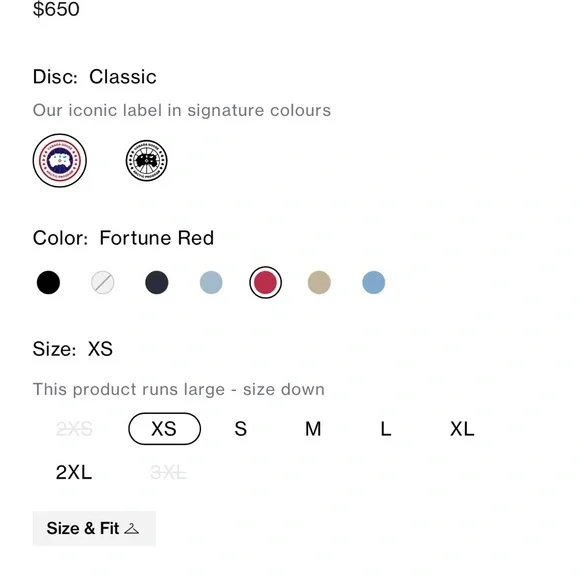Click the unavailable 3XL size
This screenshot has width=580, height=580.
tap(168, 472)
